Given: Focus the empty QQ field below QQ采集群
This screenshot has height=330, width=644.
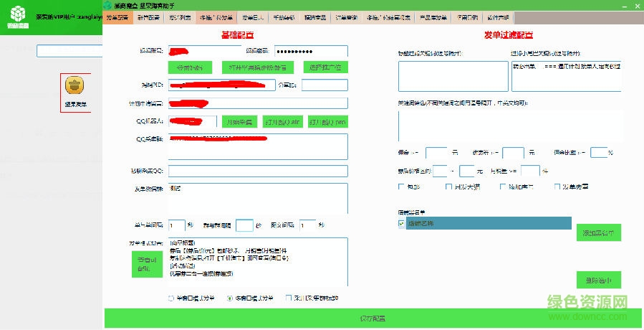Looking at the screenshot, I should [258, 171].
